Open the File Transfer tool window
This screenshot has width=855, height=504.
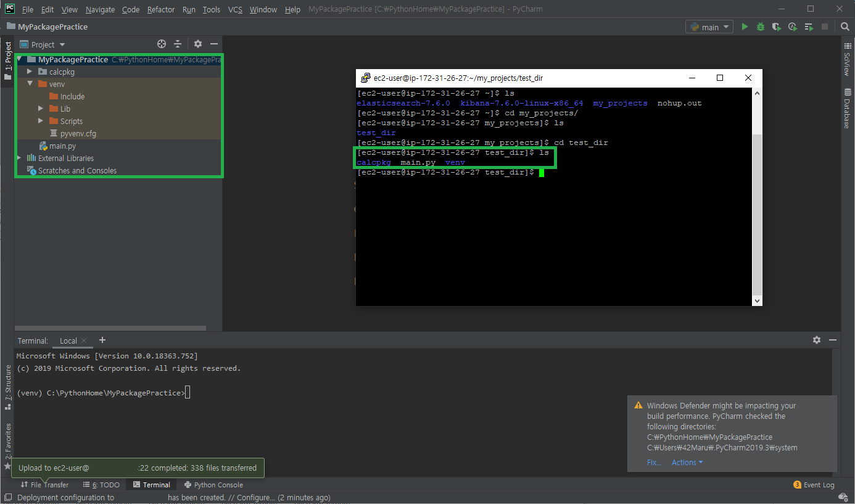(44, 485)
